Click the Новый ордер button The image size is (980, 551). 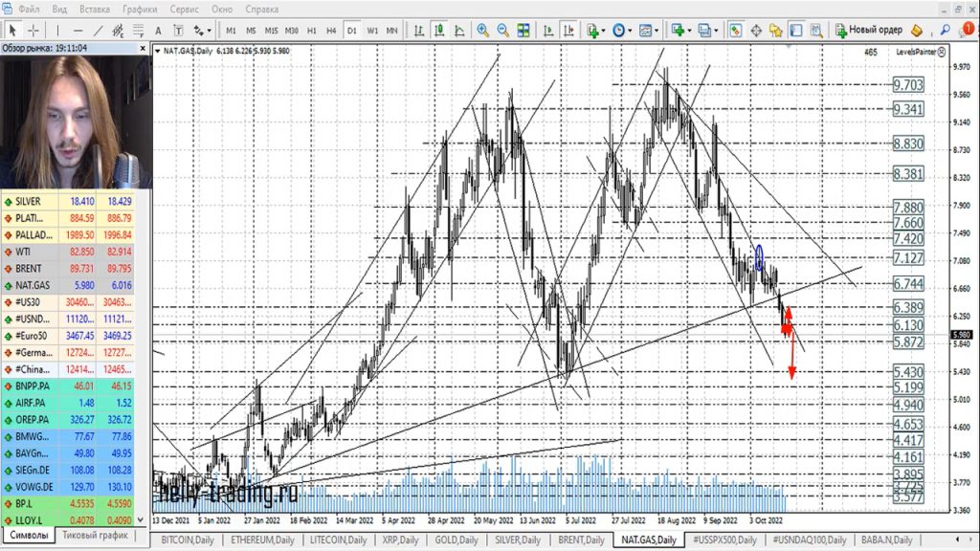tap(869, 31)
